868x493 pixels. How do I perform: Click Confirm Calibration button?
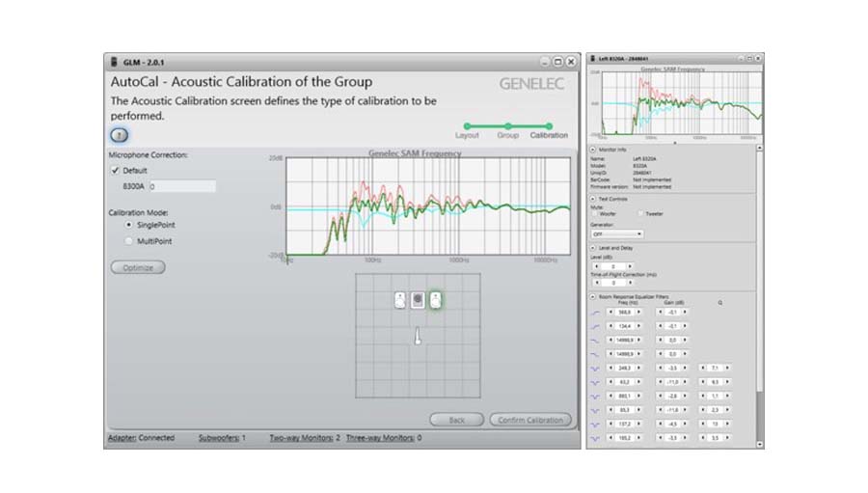[530, 420]
